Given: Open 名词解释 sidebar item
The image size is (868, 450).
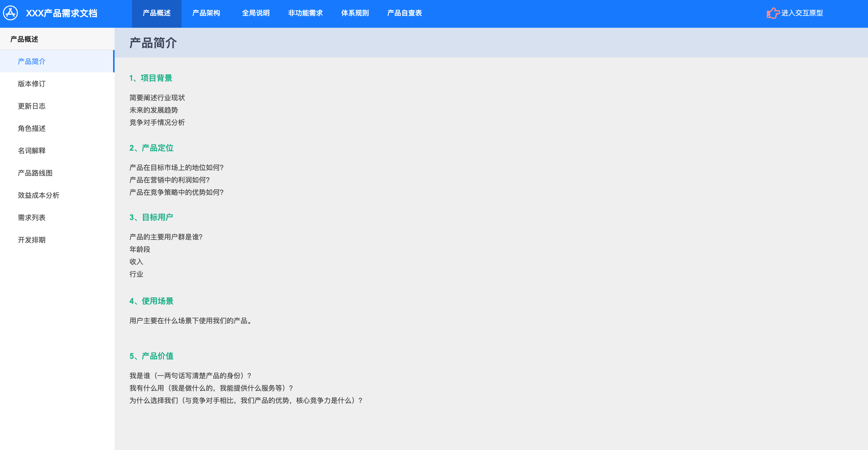Looking at the screenshot, I should (57, 150).
